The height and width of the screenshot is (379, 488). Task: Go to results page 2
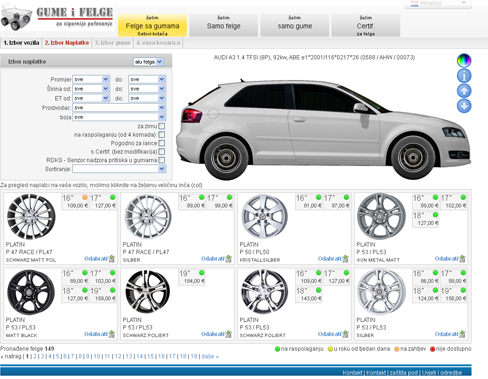coord(35,356)
